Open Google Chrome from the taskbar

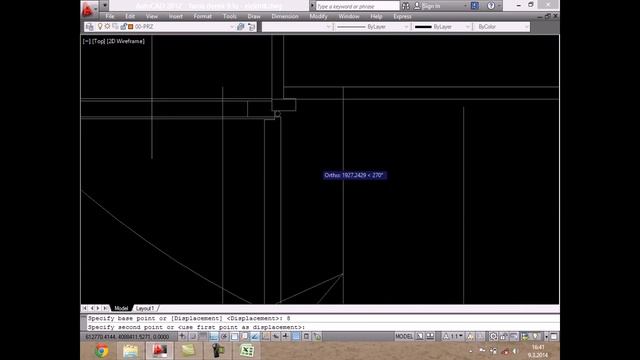[102, 351]
